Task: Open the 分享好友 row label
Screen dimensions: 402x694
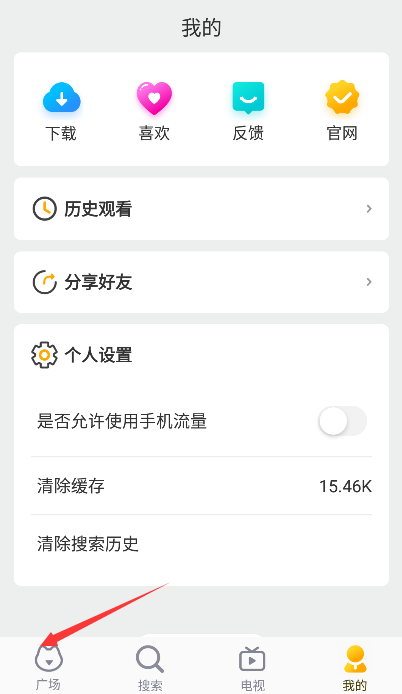Action: [x=98, y=282]
